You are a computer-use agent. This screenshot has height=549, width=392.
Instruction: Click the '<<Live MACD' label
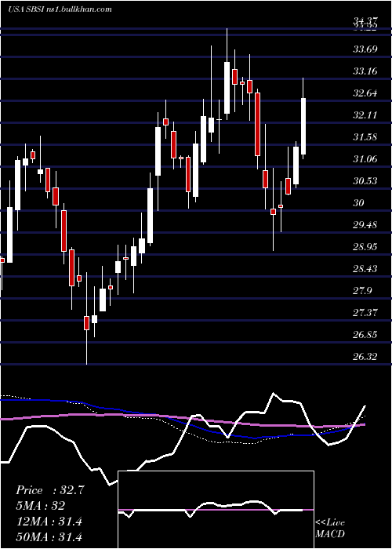coord(330,528)
